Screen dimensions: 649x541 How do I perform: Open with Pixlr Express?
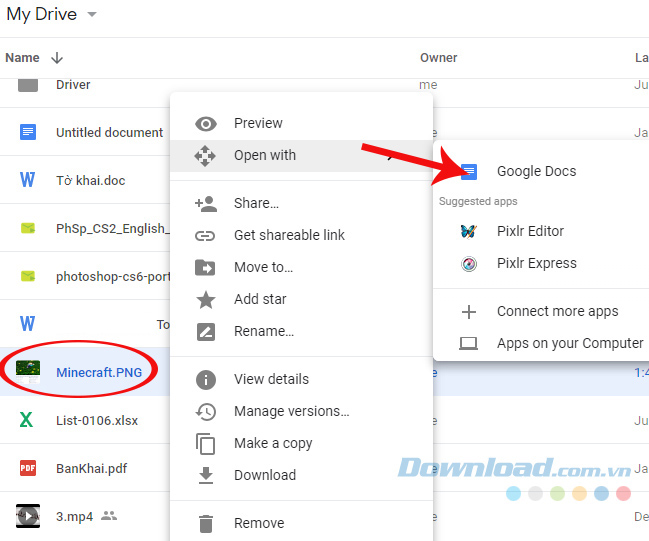pyautogui.click(x=541, y=264)
